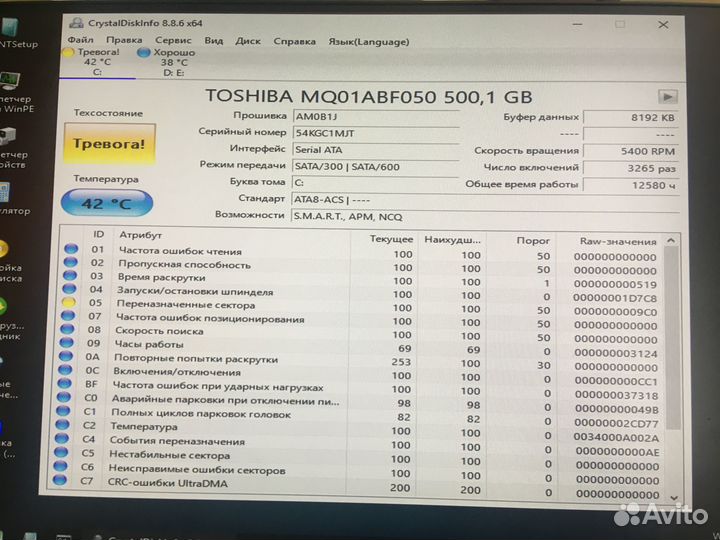Screen dimensions: 720x540
Task: Click blue status dot for attribute C1
Action: [63, 411]
